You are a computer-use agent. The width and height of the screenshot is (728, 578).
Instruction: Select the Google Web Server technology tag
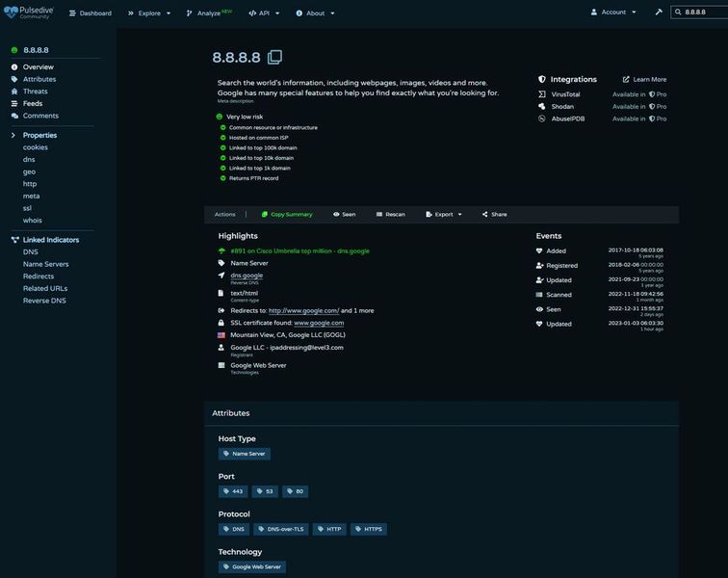pyautogui.click(x=252, y=566)
